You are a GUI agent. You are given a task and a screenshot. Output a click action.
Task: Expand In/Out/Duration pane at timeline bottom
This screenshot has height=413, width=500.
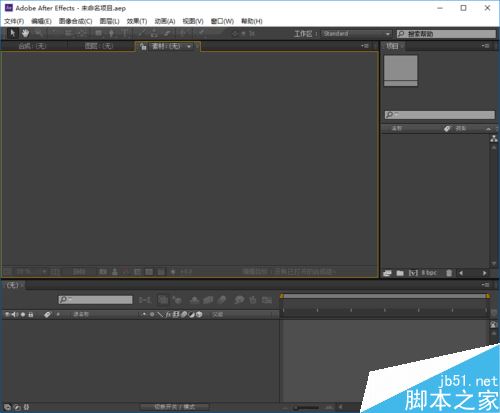(26, 407)
